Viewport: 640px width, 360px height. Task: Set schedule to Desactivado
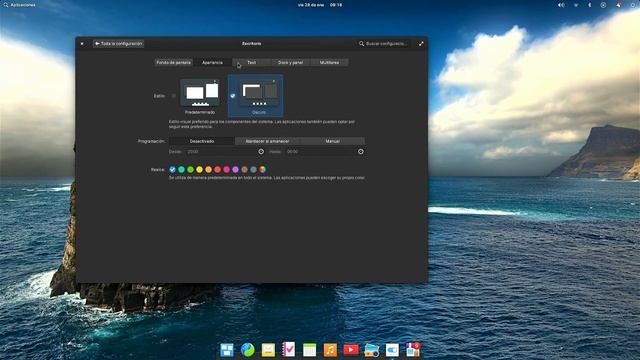click(202, 141)
